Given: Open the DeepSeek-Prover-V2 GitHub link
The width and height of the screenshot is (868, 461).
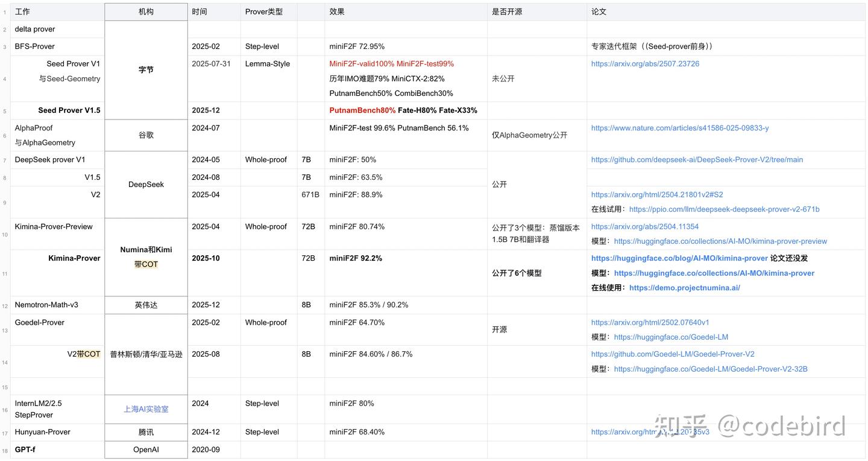Looking at the screenshot, I should pos(697,160).
